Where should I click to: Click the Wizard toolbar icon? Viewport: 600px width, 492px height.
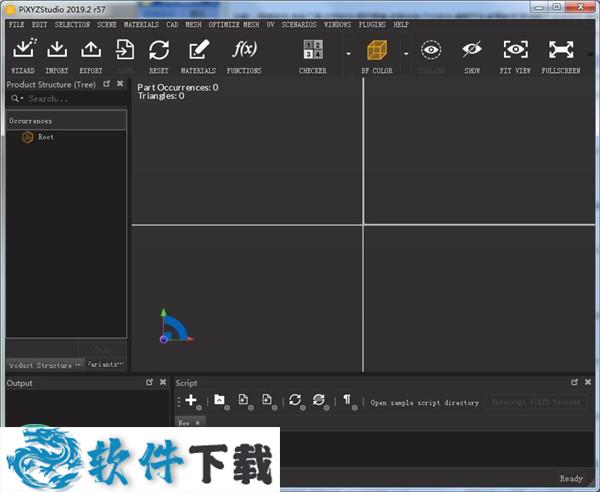tap(23, 50)
